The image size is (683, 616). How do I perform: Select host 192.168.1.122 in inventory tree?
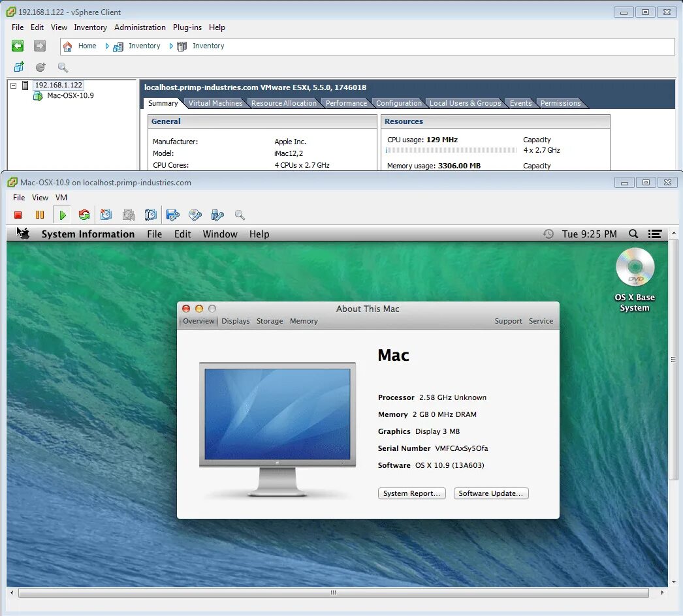[58, 85]
